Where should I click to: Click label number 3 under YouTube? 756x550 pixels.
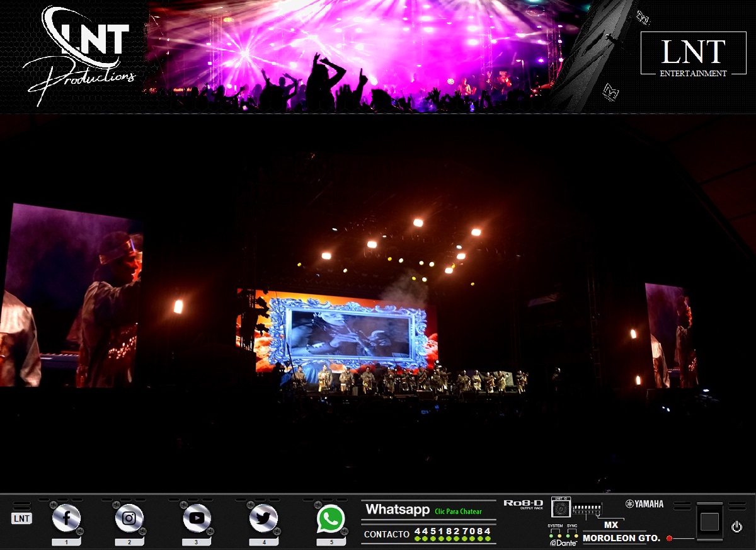click(197, 542)
